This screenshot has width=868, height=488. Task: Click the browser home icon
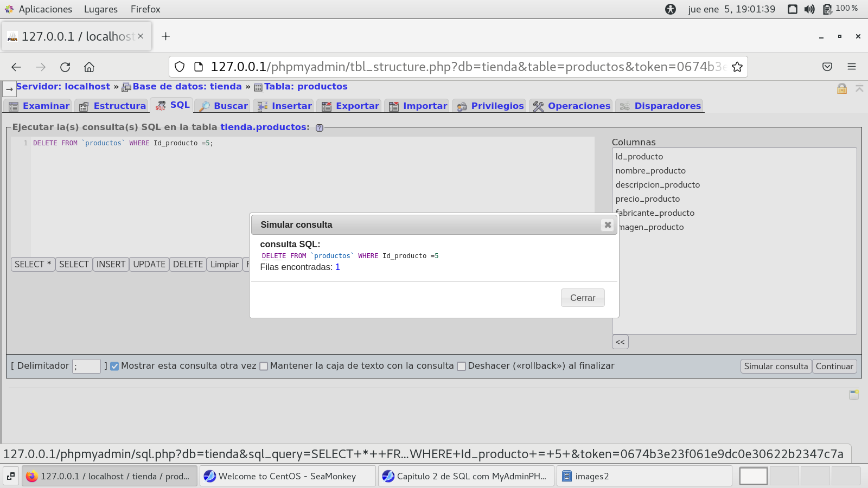[x=89, y=67]
